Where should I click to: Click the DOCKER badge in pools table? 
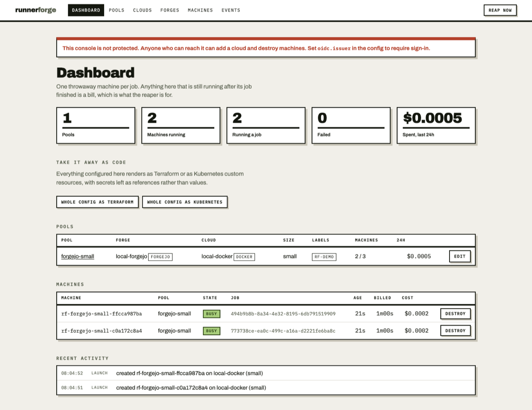244,257
